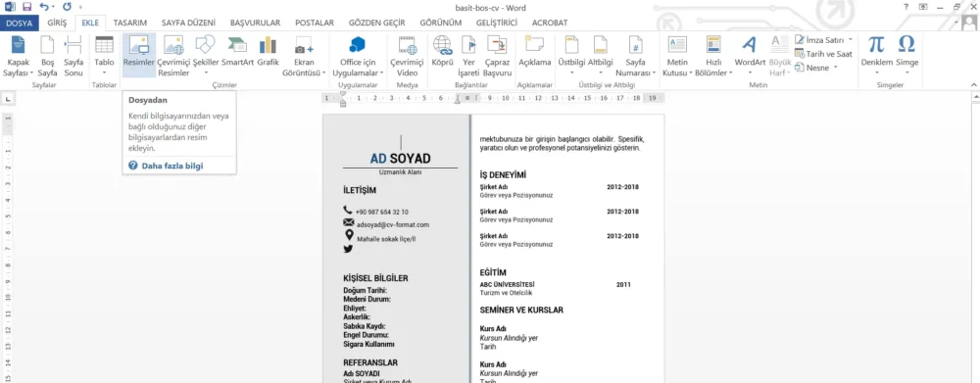The width and height of the screenshot is (980, 383).
Task: Click the İŞ DENEYİMİ section heading
Action: pos(503,175)
